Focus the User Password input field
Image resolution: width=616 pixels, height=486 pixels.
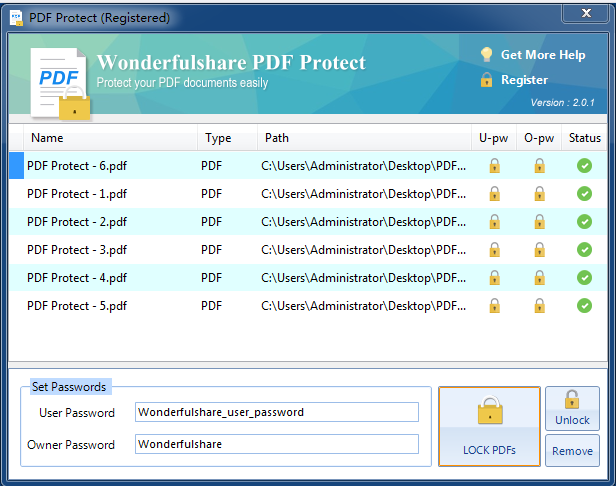click(x=276, y=412)
